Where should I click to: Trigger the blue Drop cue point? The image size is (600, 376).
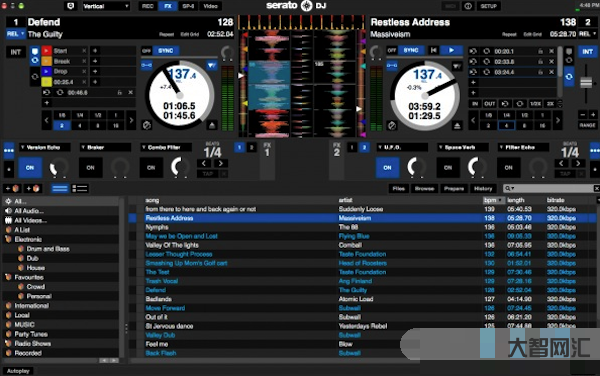click(46, 72)
